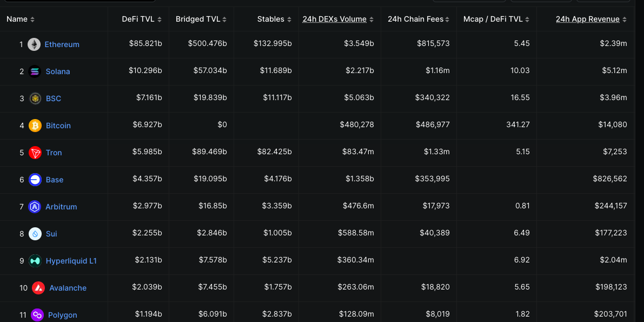Open the Polygon chain page link
The image size is (644, 322).
coord(62,314)
